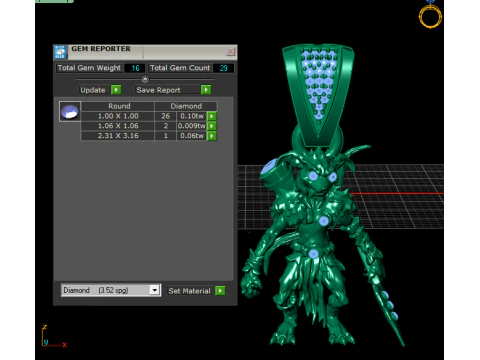Viewport: 480px width, 360px height.
Task: Select the Diamond column header
Action: 186,106
